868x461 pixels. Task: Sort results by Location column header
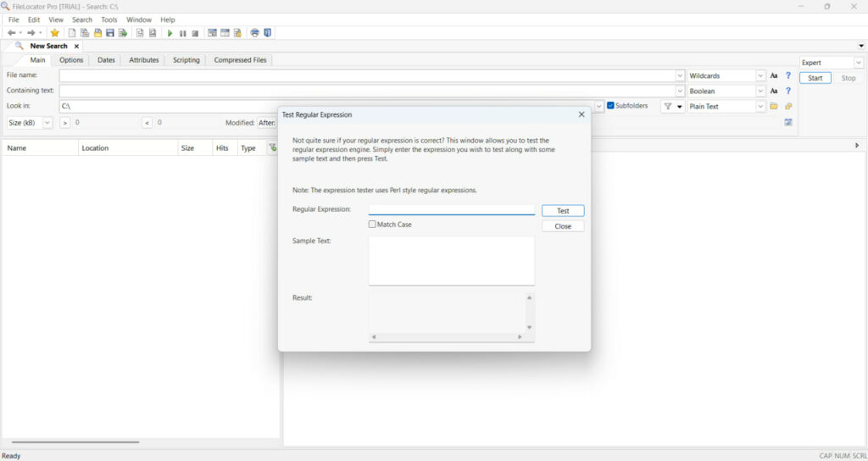point(128,147)
